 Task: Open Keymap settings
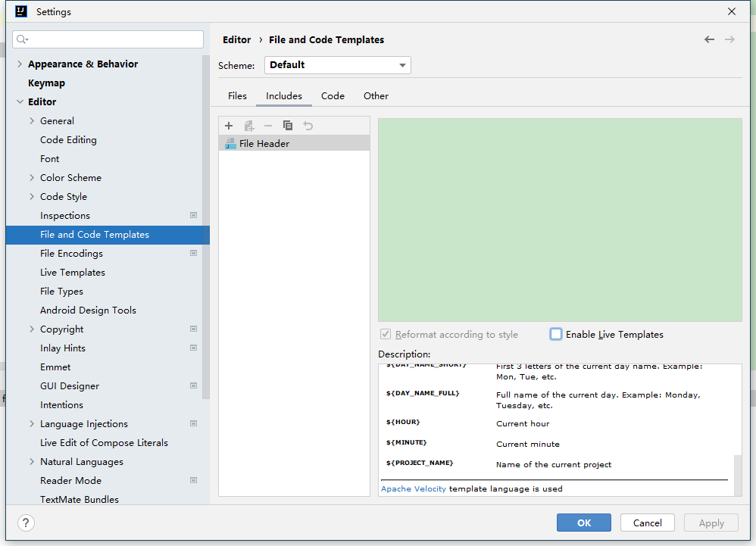(46, 83)
